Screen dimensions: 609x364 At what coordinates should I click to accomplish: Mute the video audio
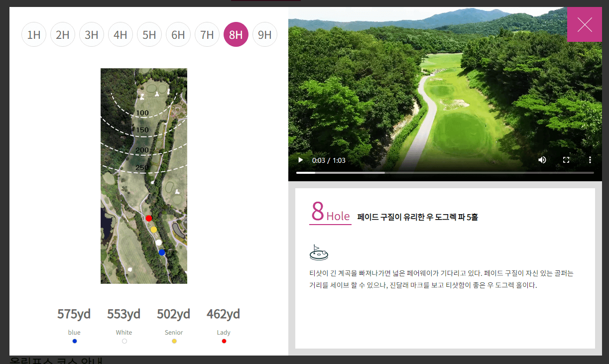[542, 160]
